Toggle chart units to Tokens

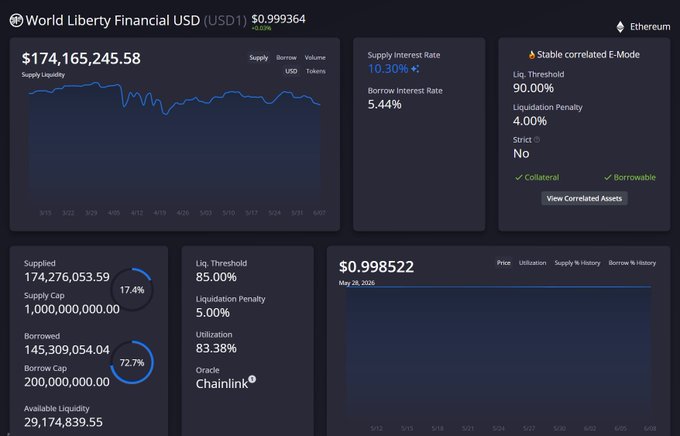(316, 71)
